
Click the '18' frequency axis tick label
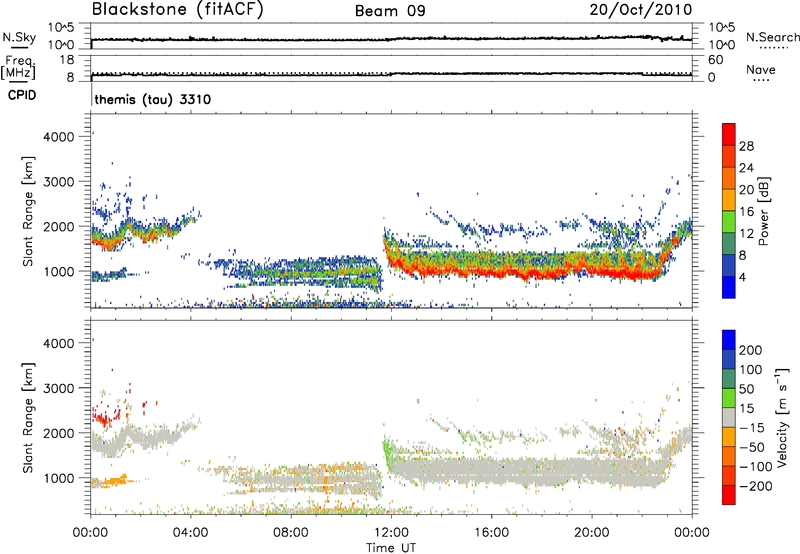(67, 60)
